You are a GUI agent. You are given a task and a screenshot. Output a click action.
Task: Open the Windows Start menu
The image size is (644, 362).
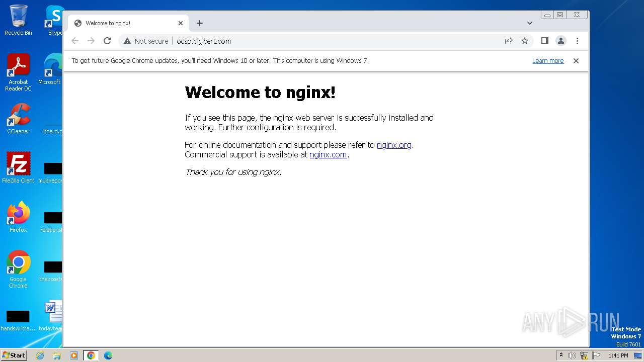pos(14,355)
